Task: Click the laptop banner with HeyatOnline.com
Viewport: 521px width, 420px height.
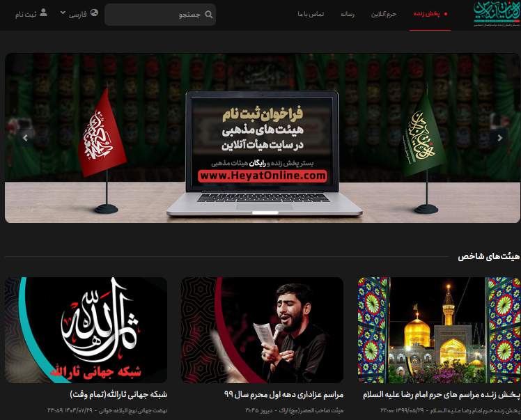Action: (x=263, y=138)
